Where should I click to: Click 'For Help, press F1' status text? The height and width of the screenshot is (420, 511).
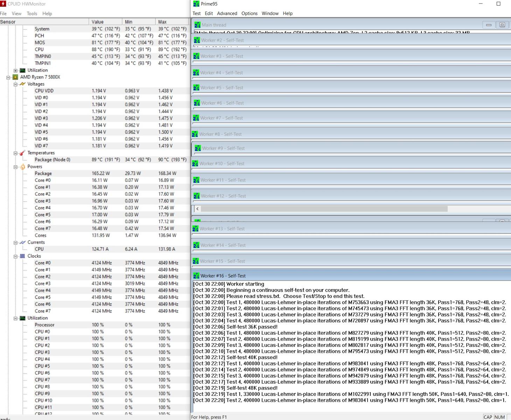(209, 417)
